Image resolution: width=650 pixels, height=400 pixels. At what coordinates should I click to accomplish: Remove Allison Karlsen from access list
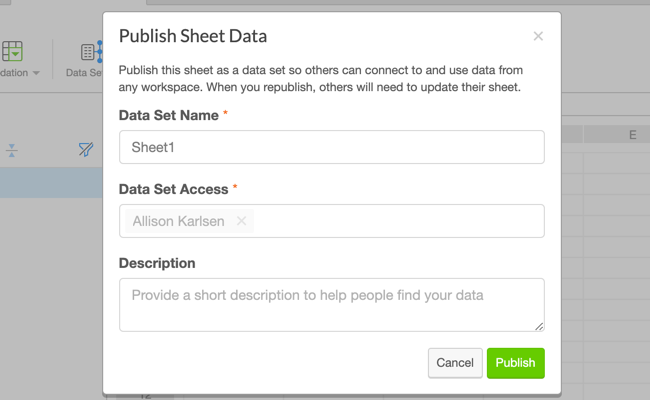tap(241, 221)
